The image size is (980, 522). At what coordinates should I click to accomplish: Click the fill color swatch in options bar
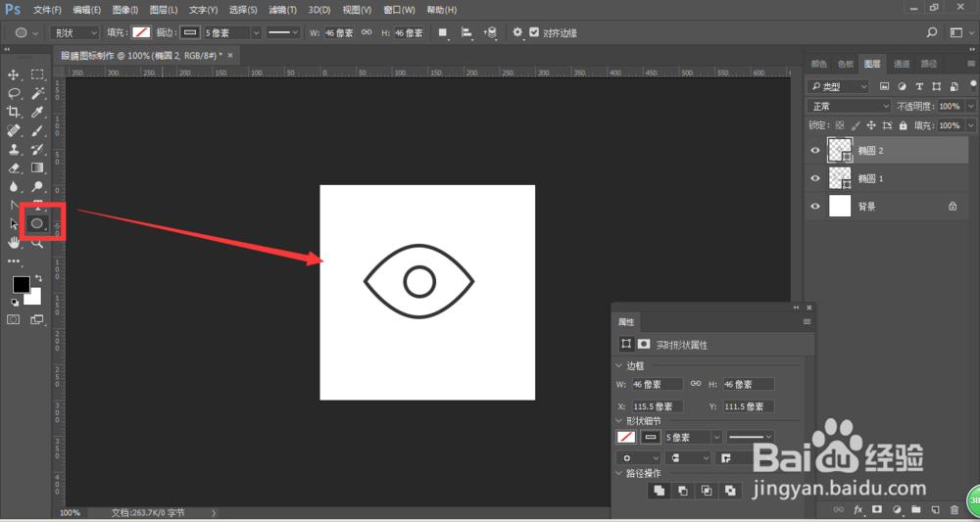pos(141,32)
